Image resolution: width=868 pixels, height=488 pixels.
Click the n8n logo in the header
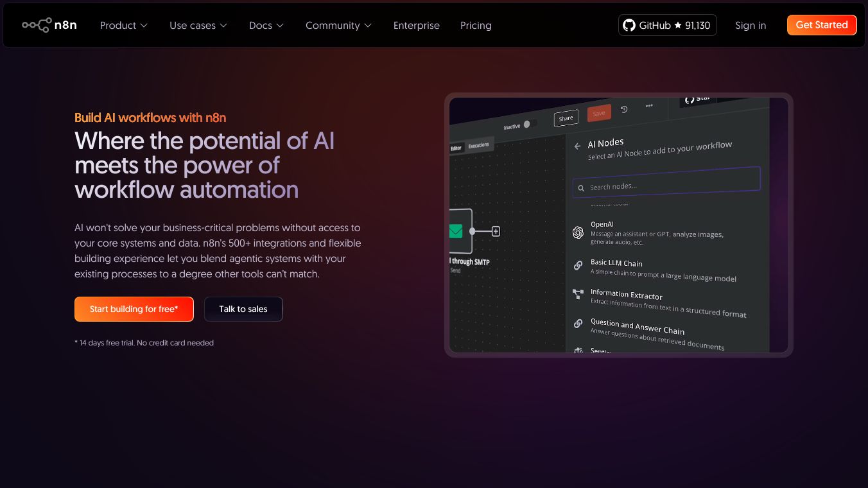[49, 25]
